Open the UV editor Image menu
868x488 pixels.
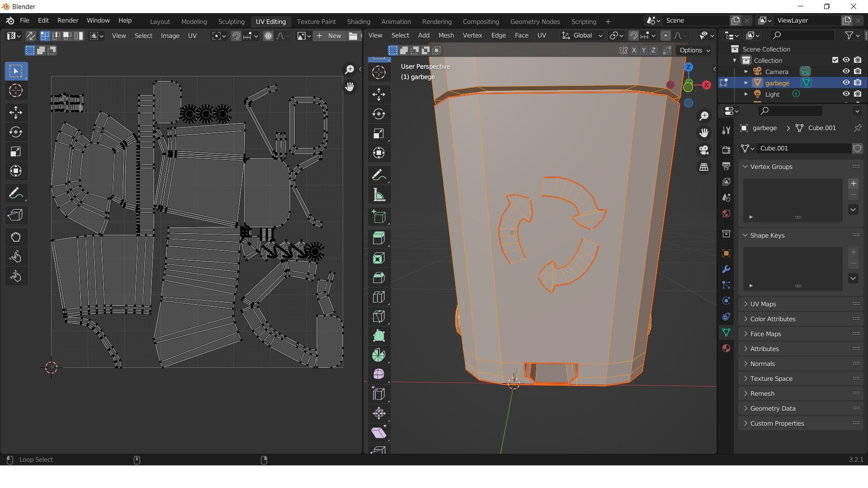[x=170, y=36]
